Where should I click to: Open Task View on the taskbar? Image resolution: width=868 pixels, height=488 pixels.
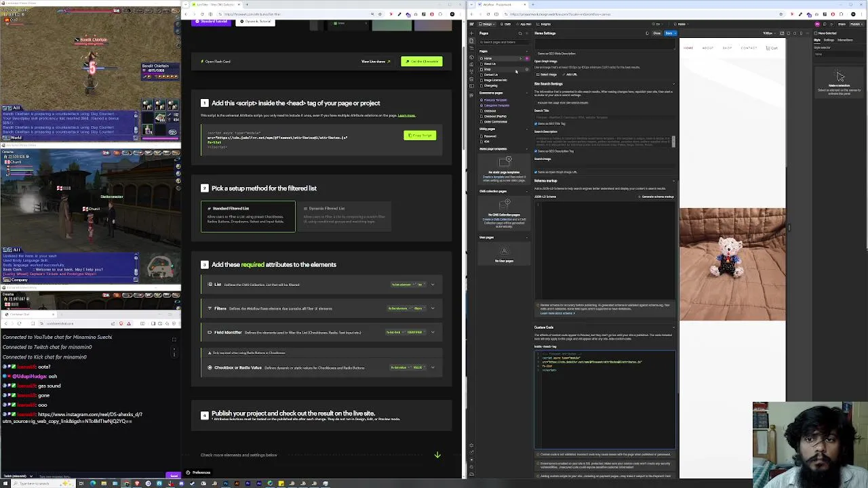[x=81, y=483]
